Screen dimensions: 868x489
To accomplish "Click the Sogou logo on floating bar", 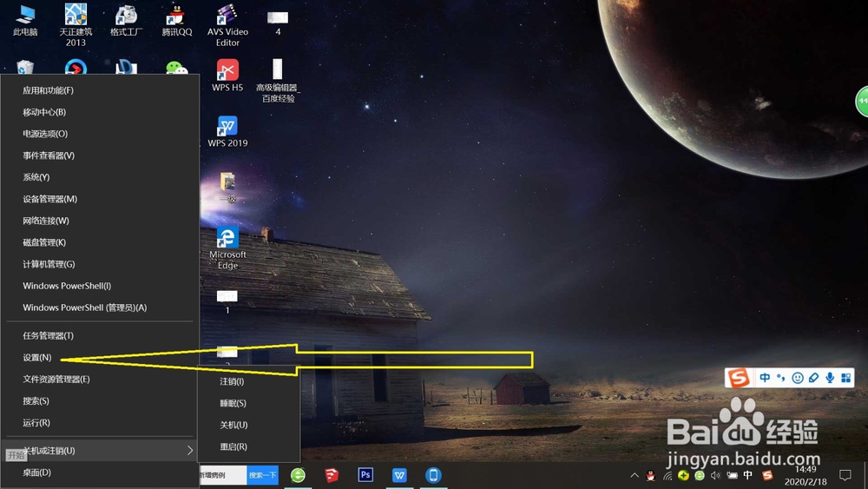I will pyautogui.click(x=739, y=378).
